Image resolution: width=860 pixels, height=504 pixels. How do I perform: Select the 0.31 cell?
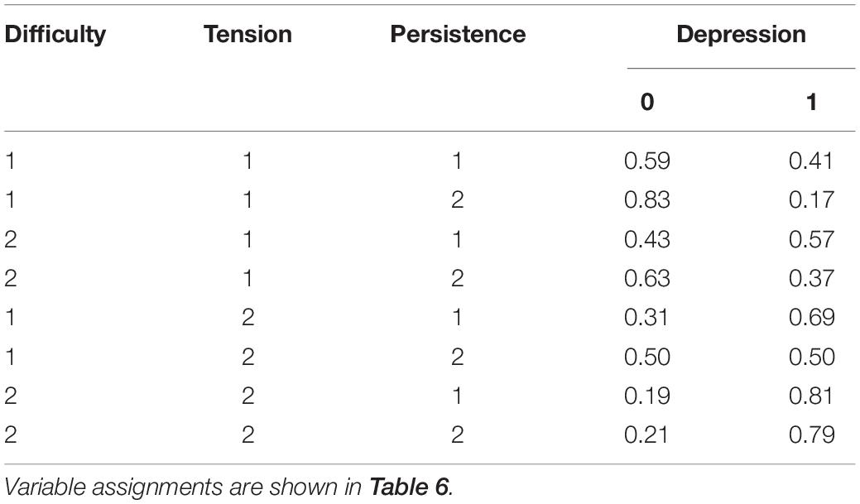[646, 317]
